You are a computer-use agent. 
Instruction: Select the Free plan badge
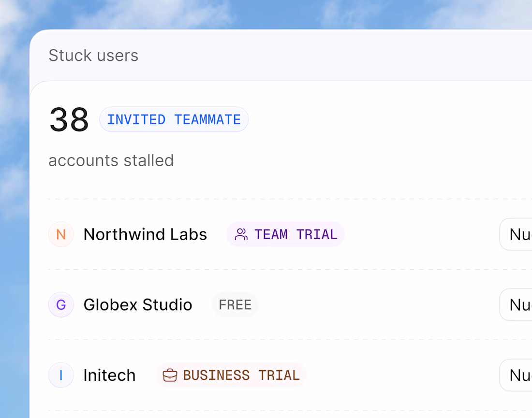click(235, 305)
